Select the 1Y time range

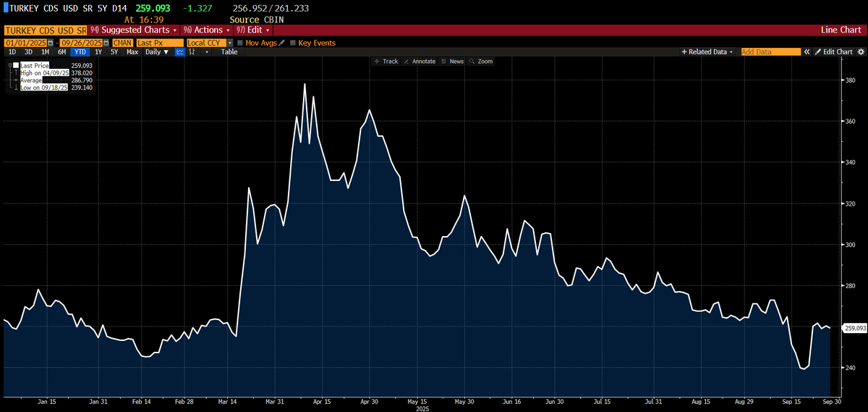(x=98, y=52)
